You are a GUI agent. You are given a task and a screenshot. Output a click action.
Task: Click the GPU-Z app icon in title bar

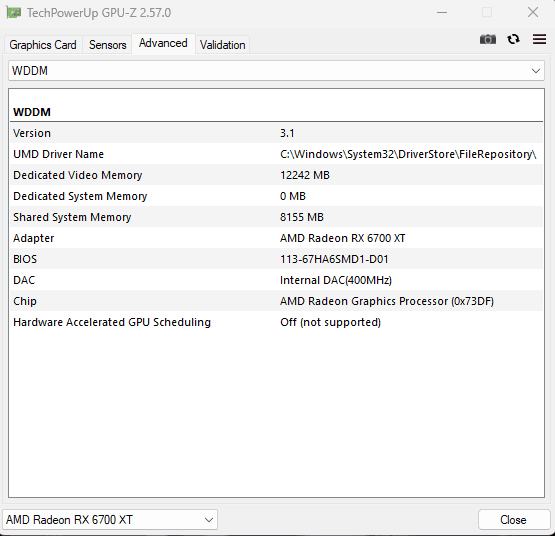pyautogui.click(x=13, y=13)
